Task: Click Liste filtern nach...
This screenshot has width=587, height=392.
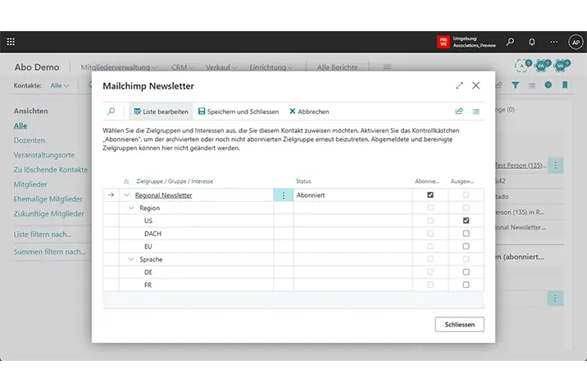Action: [43, 235]
